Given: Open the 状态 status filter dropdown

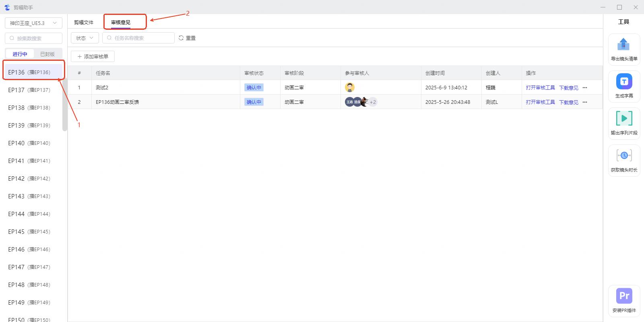Looking at the screenshot, I should click(85, 38).
